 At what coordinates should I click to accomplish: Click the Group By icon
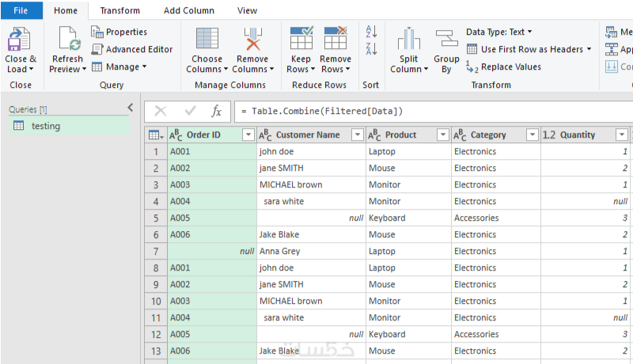pos(446,40)
